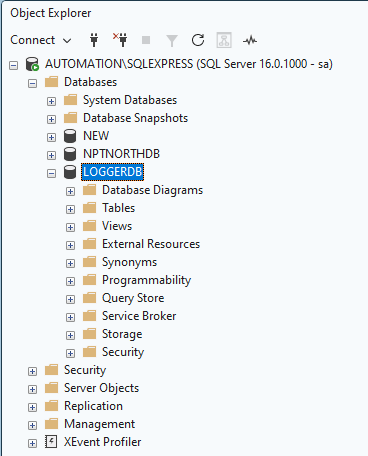Image resolution: width=368 pixels, height=456 pixels.
Task: Click the Views folder icon
Action: coord(89,226)
